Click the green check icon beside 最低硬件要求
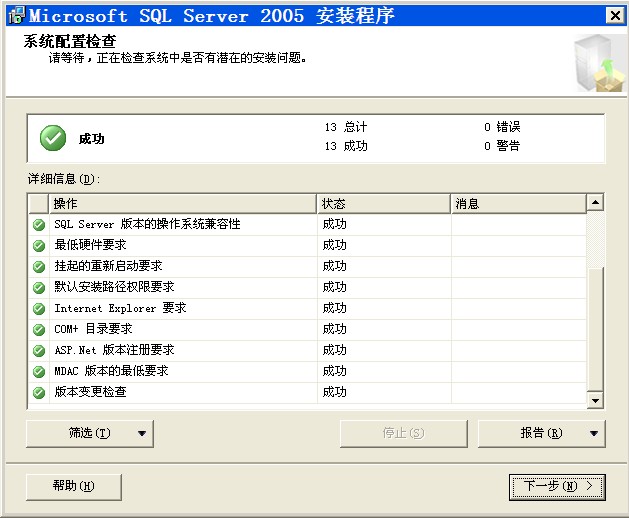The height and width of the screenshot is (518, 629). (39, 246)
